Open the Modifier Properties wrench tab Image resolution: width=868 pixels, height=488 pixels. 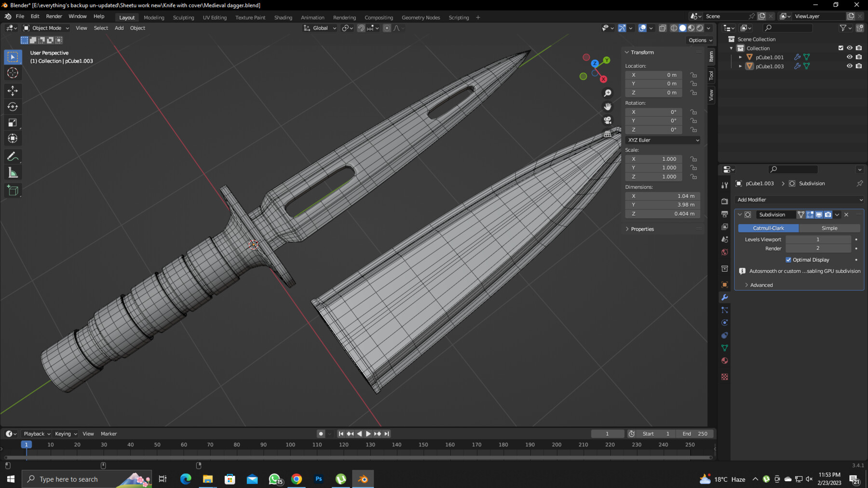[725, 298]
